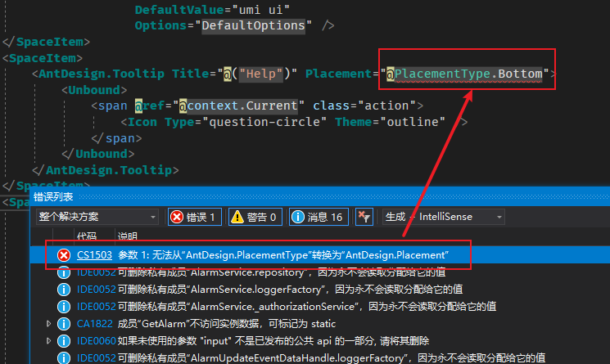This screenshot has width=610, height=364.
Task: Click the 错误列表 panel title
Action: click(53, 197)
